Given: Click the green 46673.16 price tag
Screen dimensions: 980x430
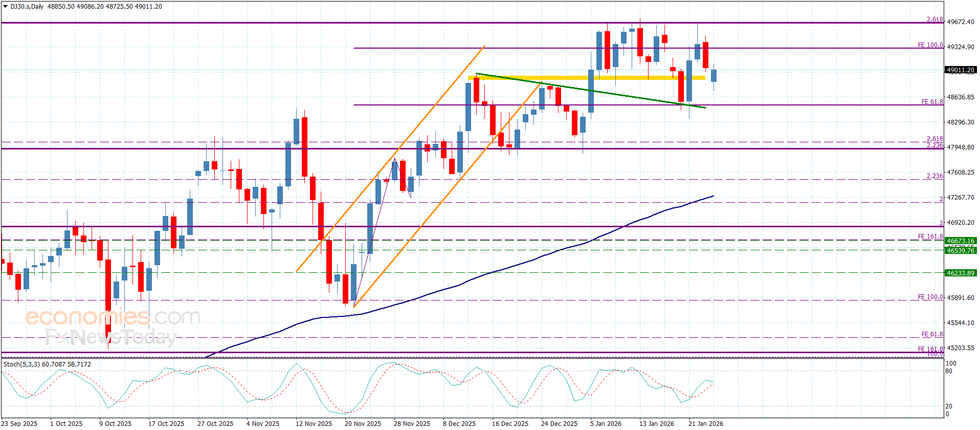Looking at the screenshot, I should pyautogui.click(x=960, y=241).
